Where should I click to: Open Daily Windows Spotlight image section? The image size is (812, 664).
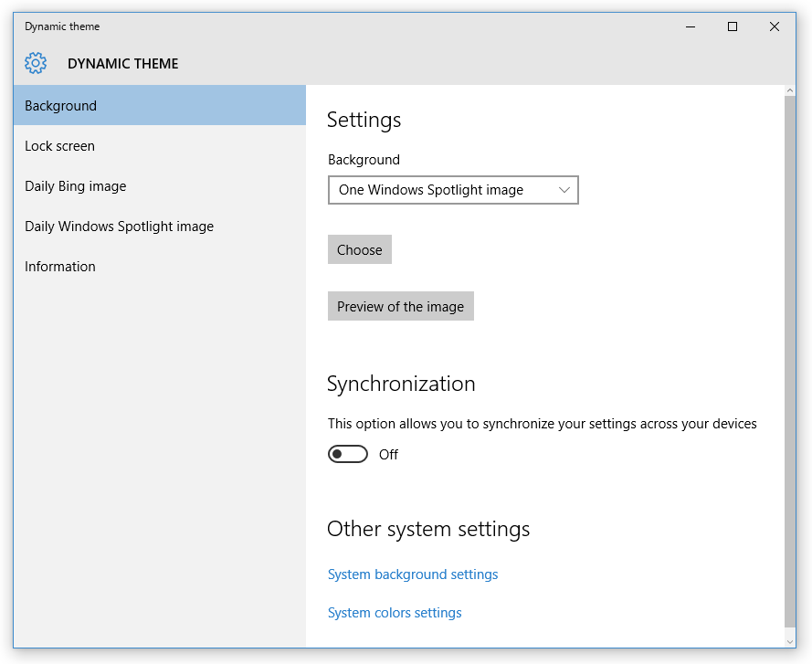pyautogui.click(x=160, y=227)
